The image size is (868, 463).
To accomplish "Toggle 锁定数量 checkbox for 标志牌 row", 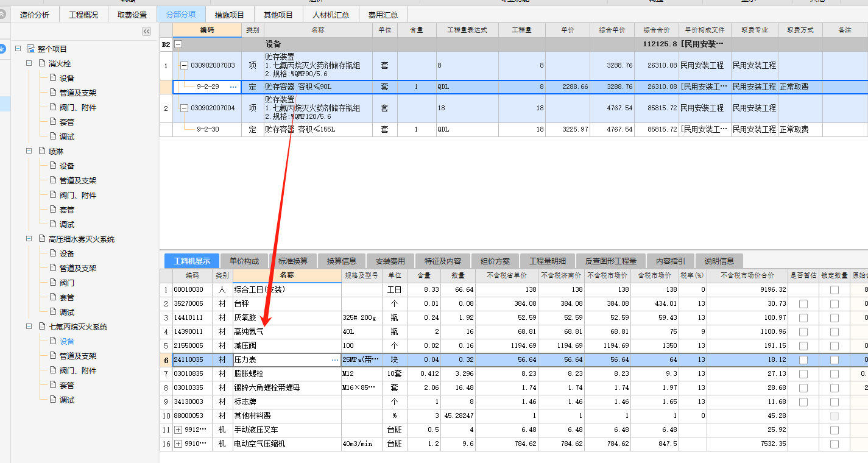I will [834, 401].
